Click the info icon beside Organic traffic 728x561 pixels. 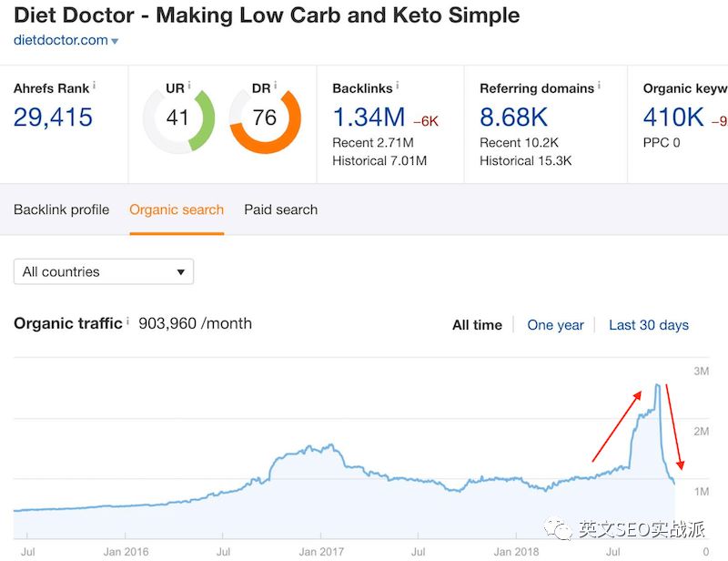[127, 321]
